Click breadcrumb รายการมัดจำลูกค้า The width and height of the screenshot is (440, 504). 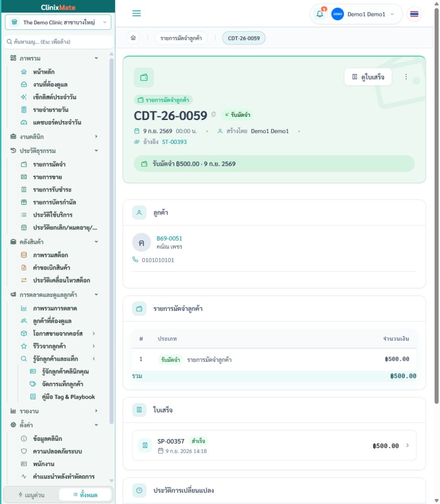[181, 38]
